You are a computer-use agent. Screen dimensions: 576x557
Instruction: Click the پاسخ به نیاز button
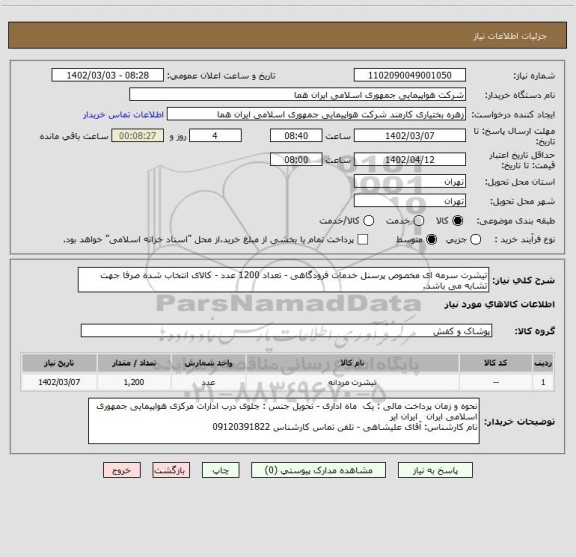tap(435, 470)
